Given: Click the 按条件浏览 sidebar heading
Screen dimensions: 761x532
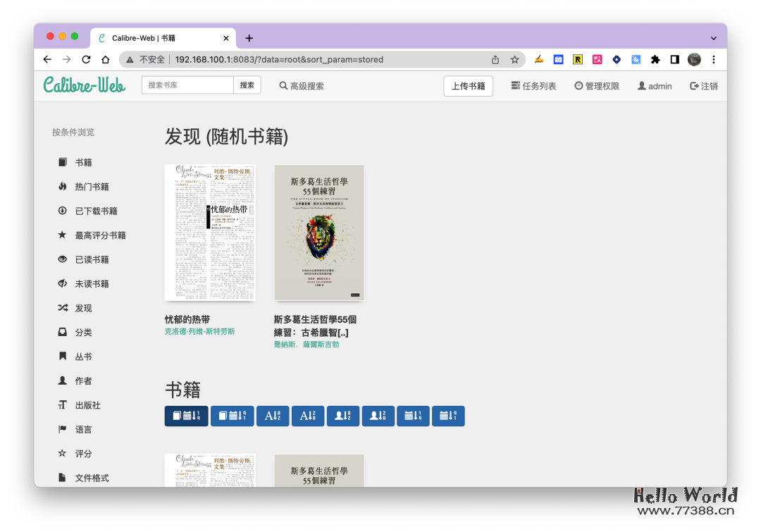Looking at the screenshot, I should point(73,132).
